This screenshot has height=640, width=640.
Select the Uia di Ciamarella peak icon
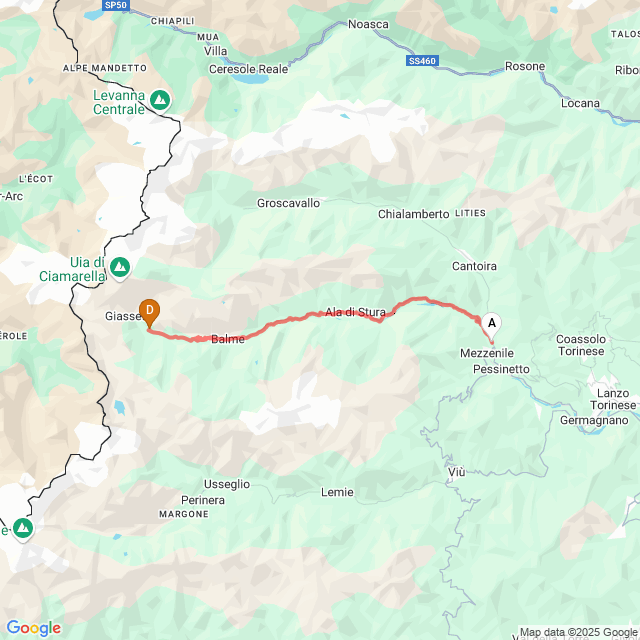(120, 268)
